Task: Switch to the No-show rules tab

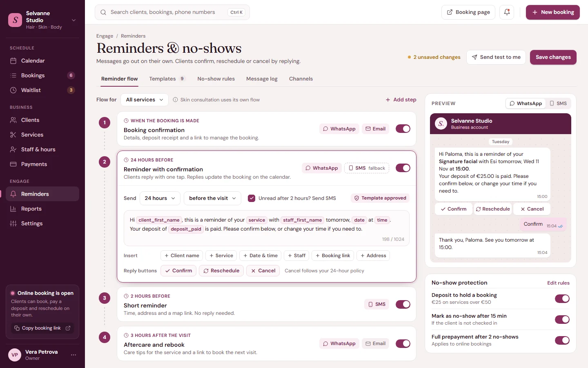Action: (216, 79)
